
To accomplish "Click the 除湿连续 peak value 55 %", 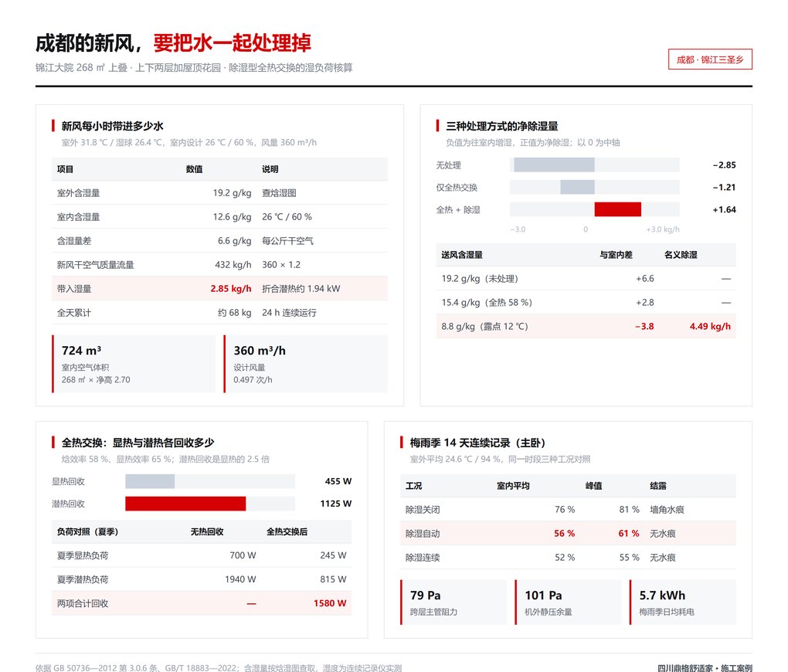I will 629,558.
